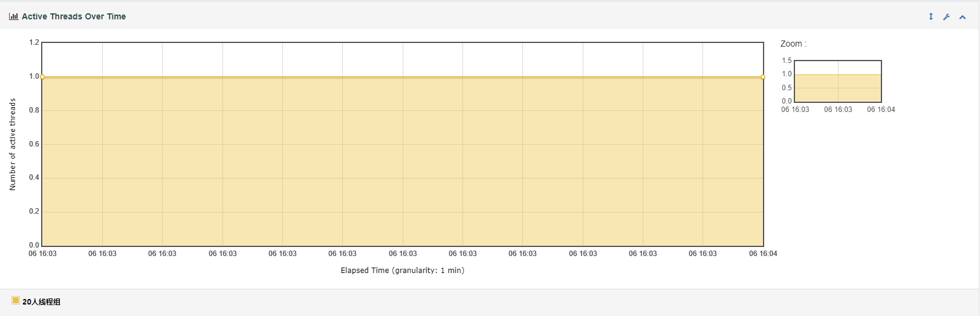The width and height of the screenshot is (980, 316).
Task: Click the vertical resize arrows icon in header
Action: point(931,16)
